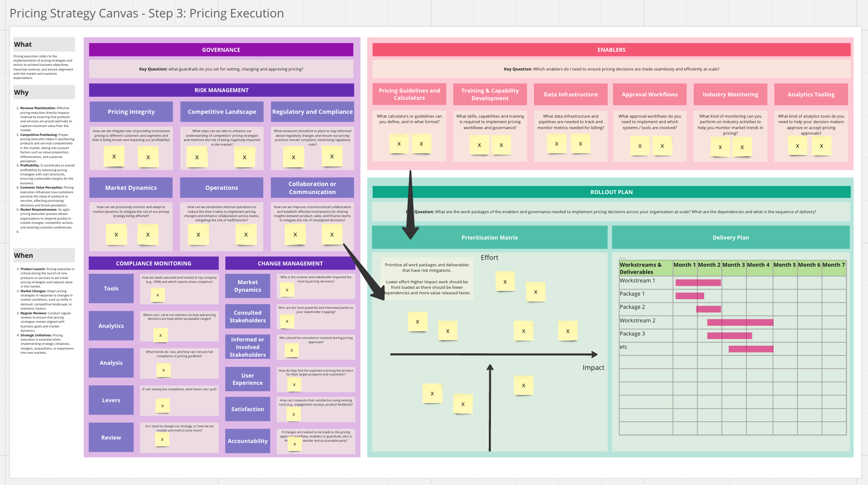This screenshot has height=485, width=868.
Task: Click the Approval Workflows enabler box
Action: 650,94
